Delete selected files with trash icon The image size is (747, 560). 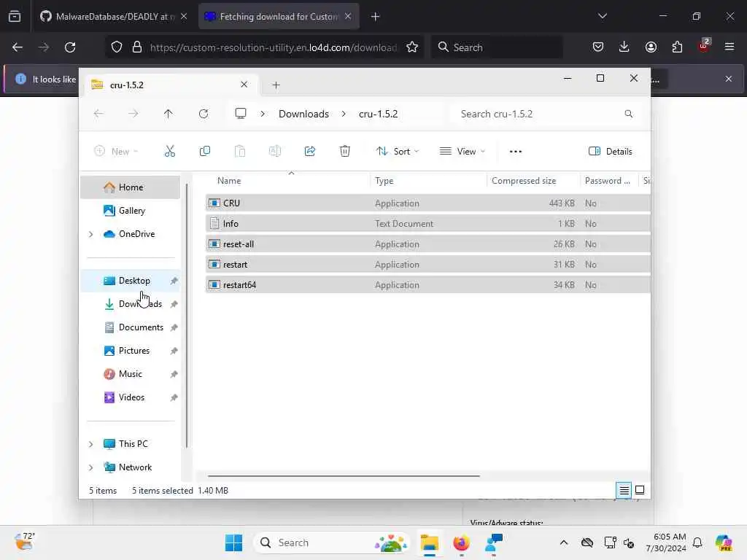click(345, 152)
